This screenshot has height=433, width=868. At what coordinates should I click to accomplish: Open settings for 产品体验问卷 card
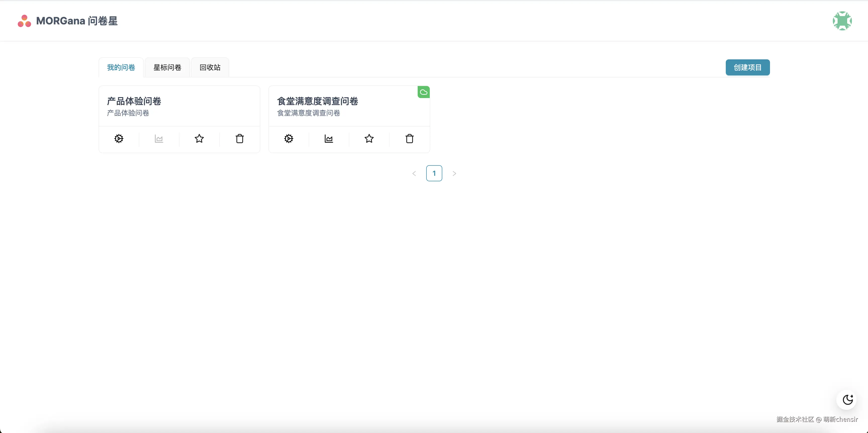tap(119, 139)
